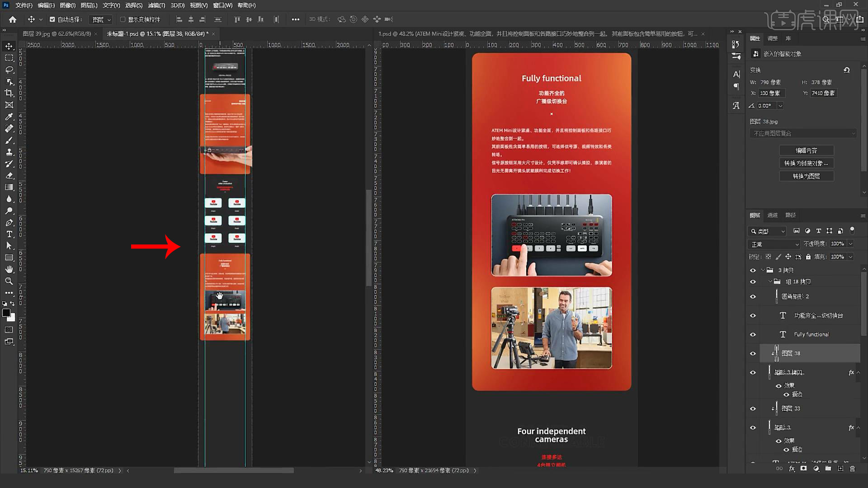The image size is (868, 488).
Task: Select the Move tool
Action: pyautogui.click(x=9, y=47)
